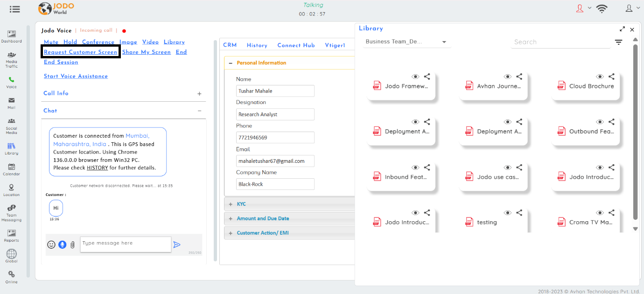This screenshot has height=294, width=644.
Task: Click the chat message input box
Action: point(126,245)
